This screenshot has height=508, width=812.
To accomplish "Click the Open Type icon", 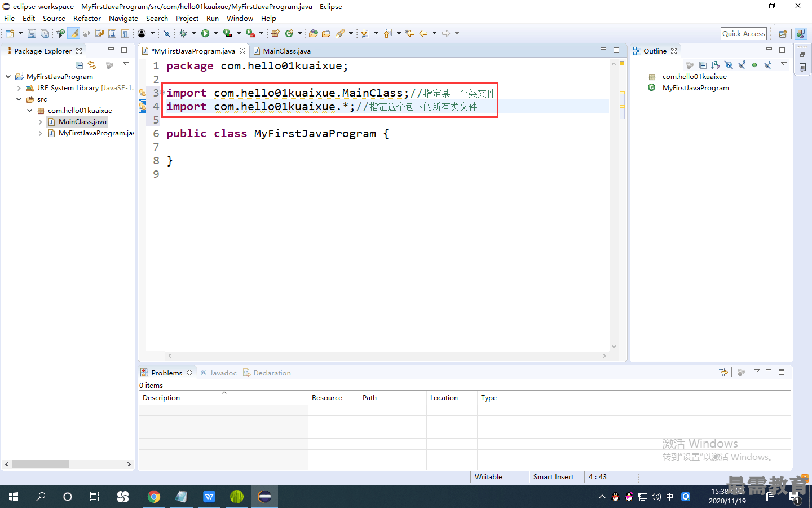I will (313, 33).
